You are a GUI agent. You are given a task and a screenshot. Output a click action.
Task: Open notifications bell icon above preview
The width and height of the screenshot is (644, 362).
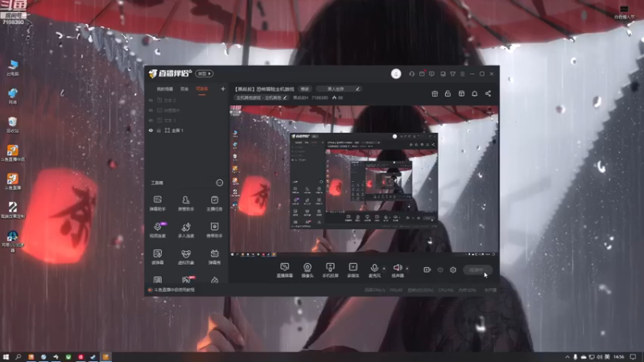474,93
